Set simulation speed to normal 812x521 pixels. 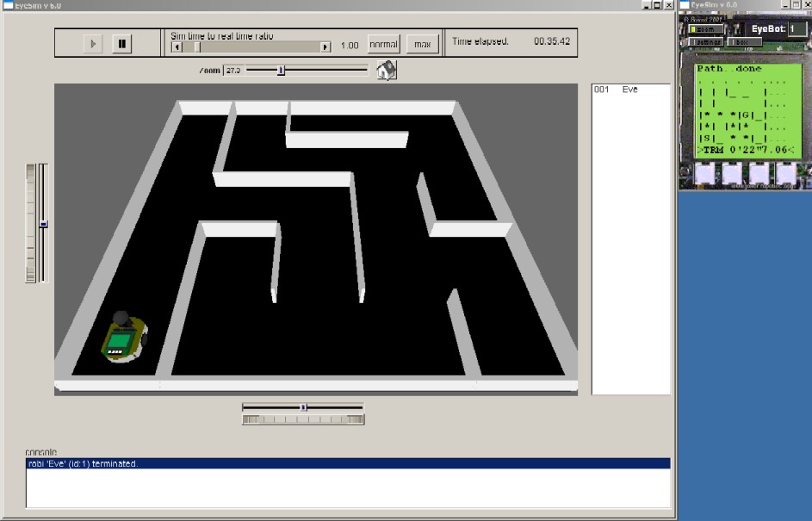coord(383,43)
